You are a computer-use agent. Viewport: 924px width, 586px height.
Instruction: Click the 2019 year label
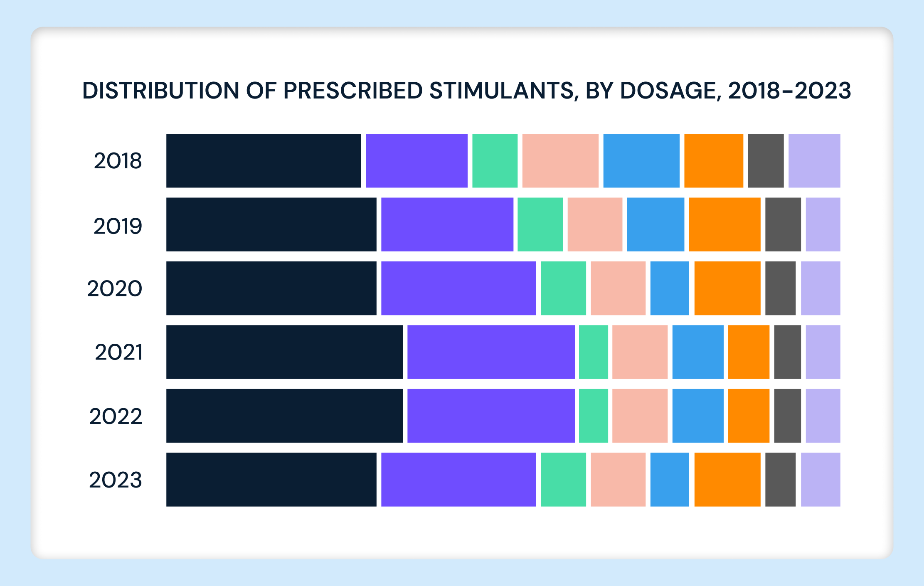[118, 226]
